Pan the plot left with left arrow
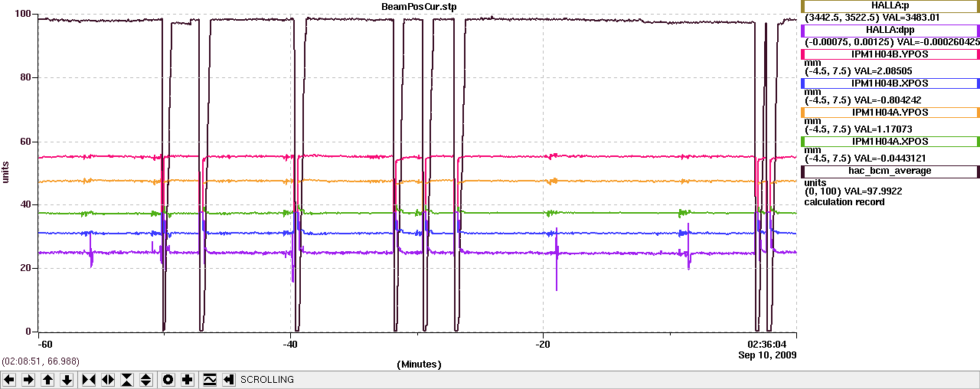 click(x=9, y=380)
